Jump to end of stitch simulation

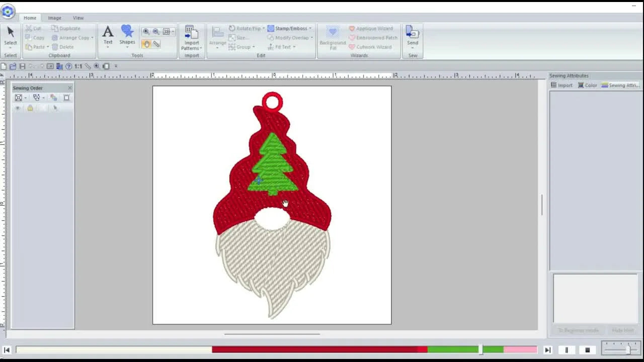(x=547, y=350)
